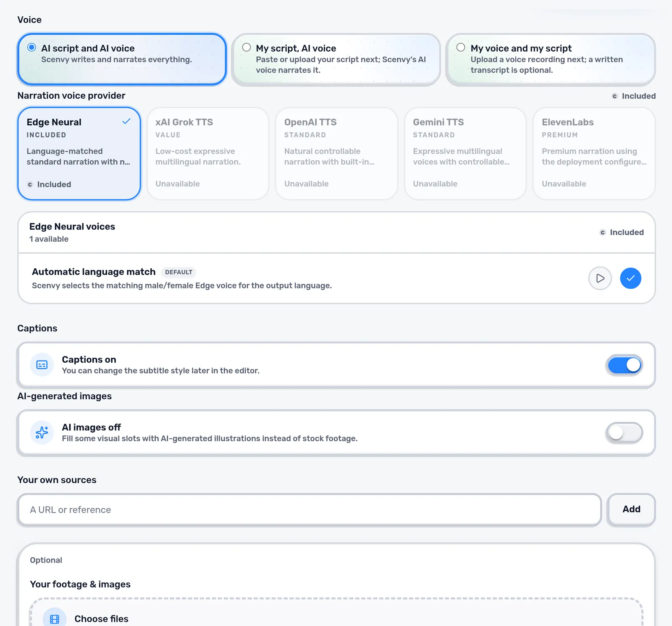The image size is (672, 626).
Task: Click the checkmark icon on the Edge Neural card
Action: [126, 122]
